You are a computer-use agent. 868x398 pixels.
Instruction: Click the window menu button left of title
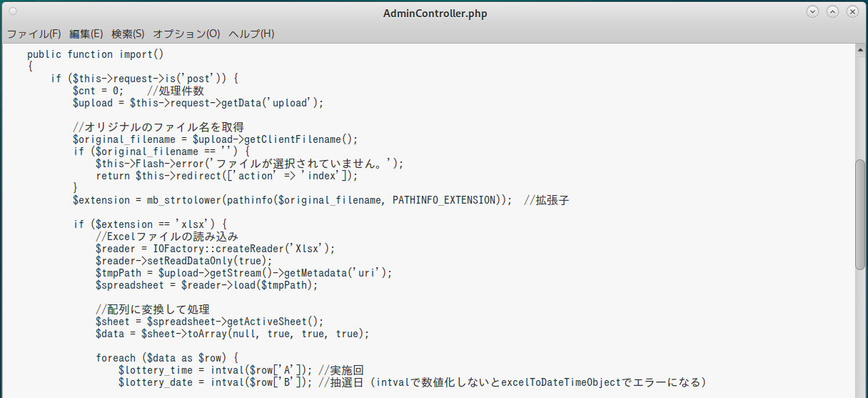pos(14,12)
